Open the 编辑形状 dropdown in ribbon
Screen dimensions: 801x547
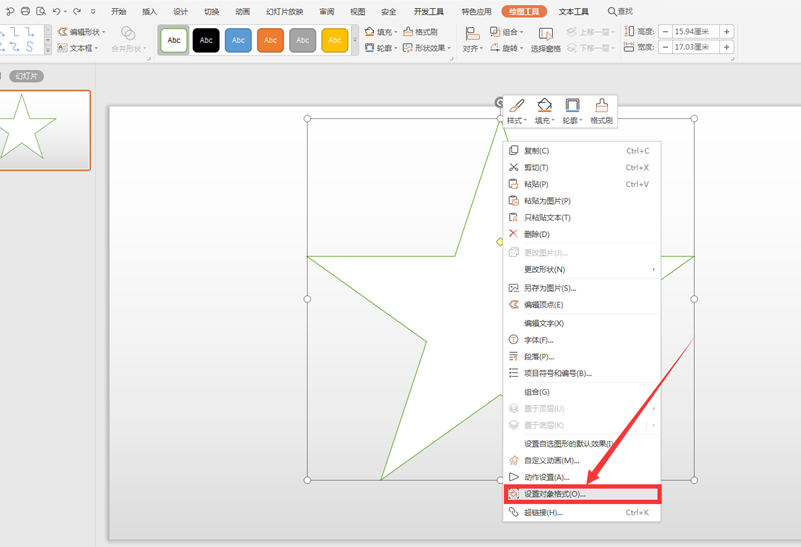pyautogui.click(x=82, y=32)
